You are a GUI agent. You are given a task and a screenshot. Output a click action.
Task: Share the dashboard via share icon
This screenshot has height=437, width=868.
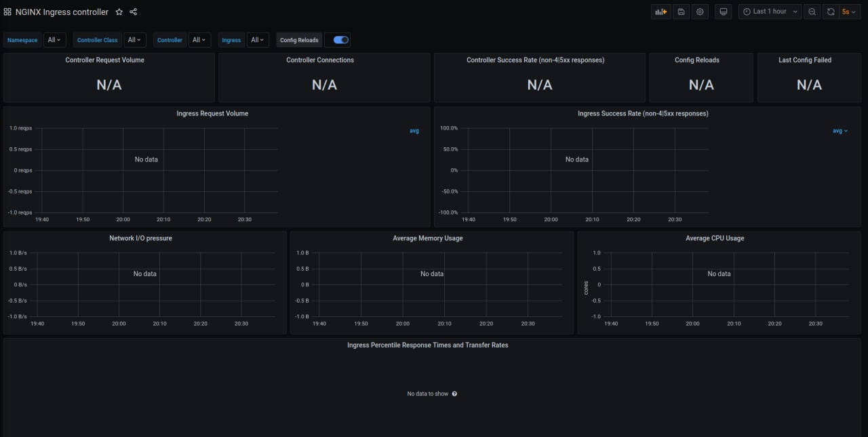click(x=133, y=12)
